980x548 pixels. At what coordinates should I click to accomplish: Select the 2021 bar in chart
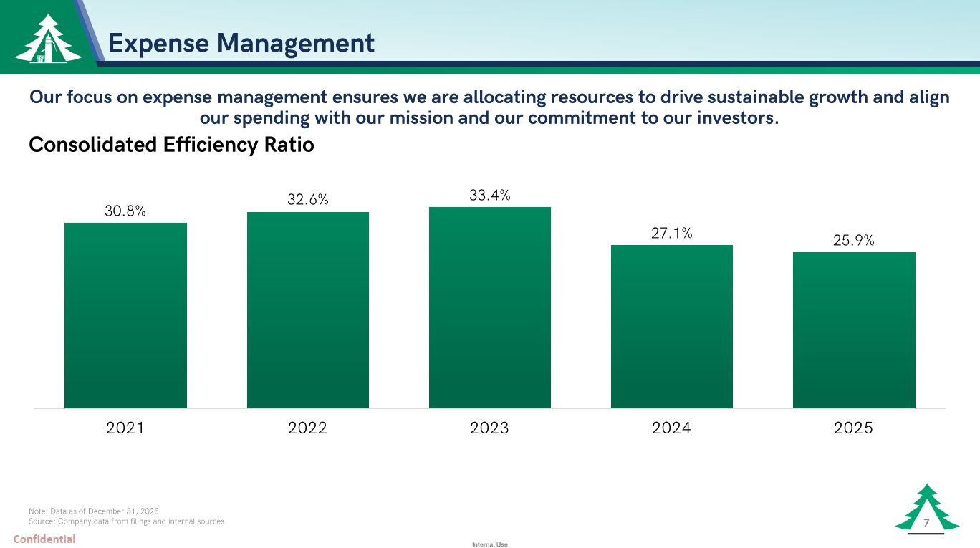click(x=125, y=315)
